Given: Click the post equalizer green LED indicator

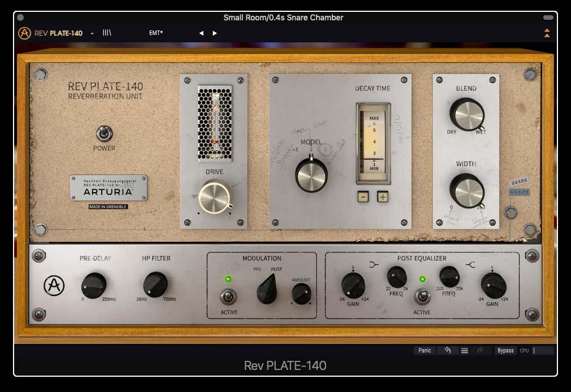Looking at the screenshot, I should point(422,279).
